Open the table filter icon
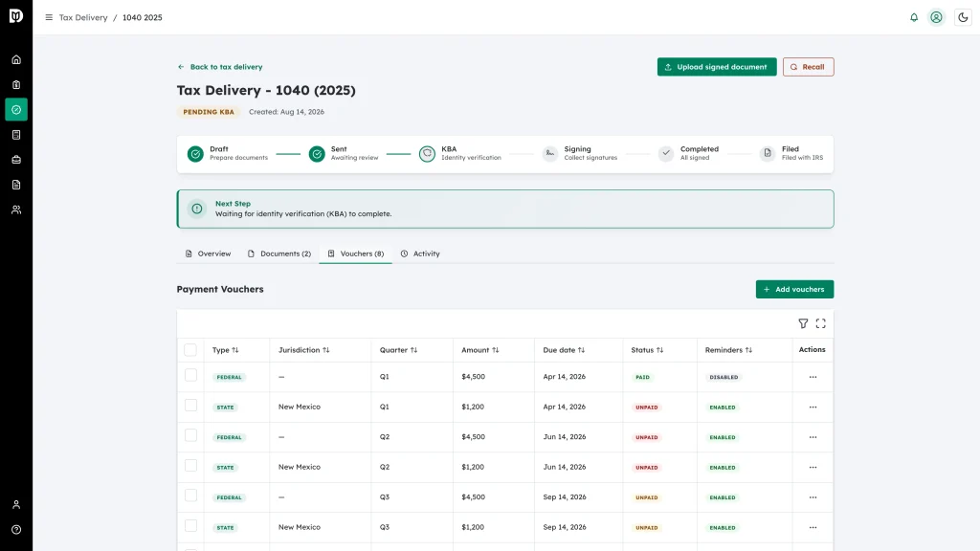 [x=803, y=323]
